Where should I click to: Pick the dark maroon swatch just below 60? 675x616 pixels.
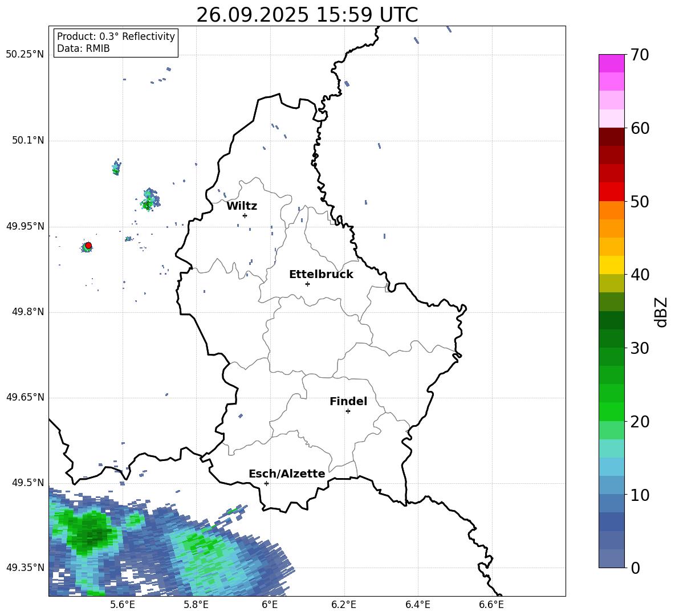pos(611,136)
